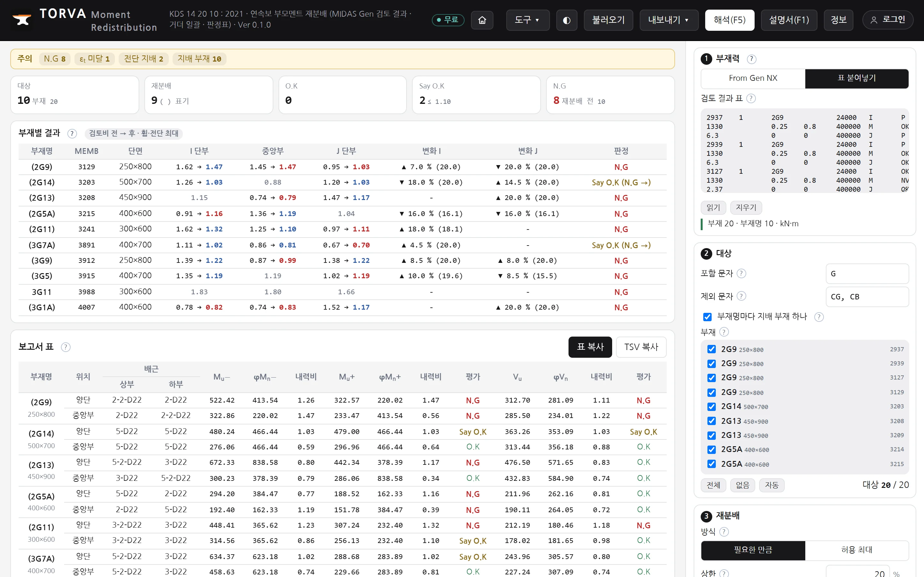
Task: Click the 표 복사 button
Action: click(x=590, y=347)
